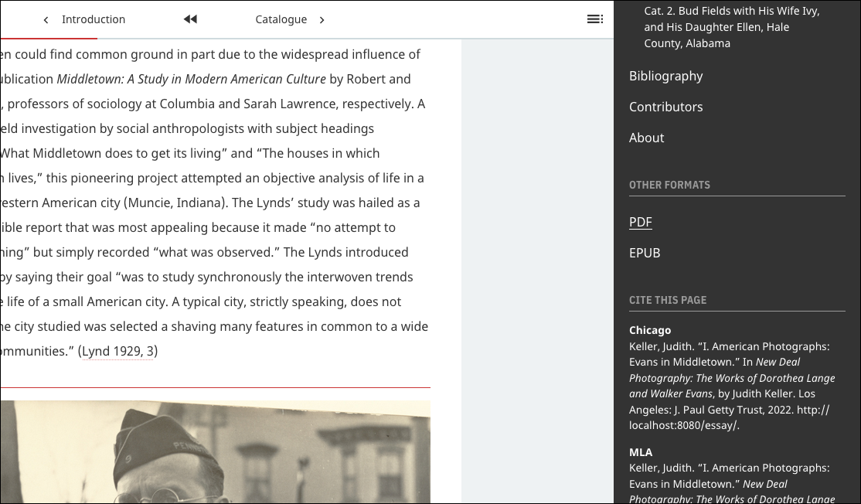Screen dimensions: 861x504
Task: Follow the Lynd 1929 citation link in essay
Action: pos(117,351)
